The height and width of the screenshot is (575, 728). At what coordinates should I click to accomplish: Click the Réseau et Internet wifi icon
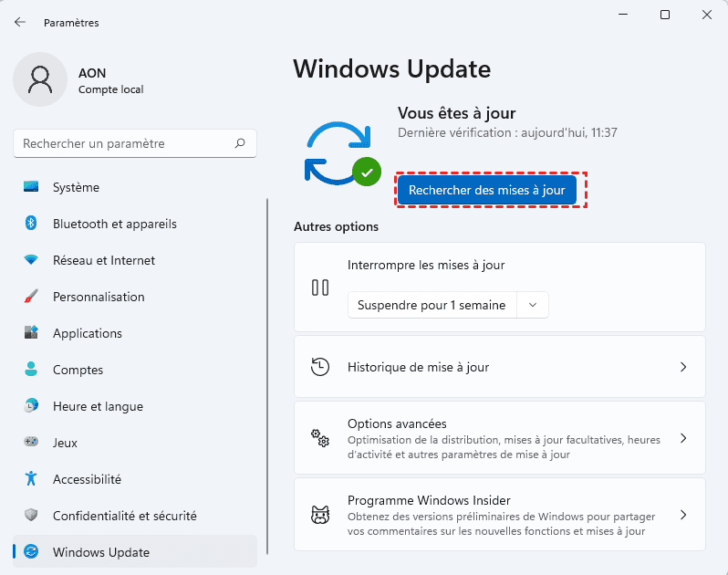click(x=31, y=260)
